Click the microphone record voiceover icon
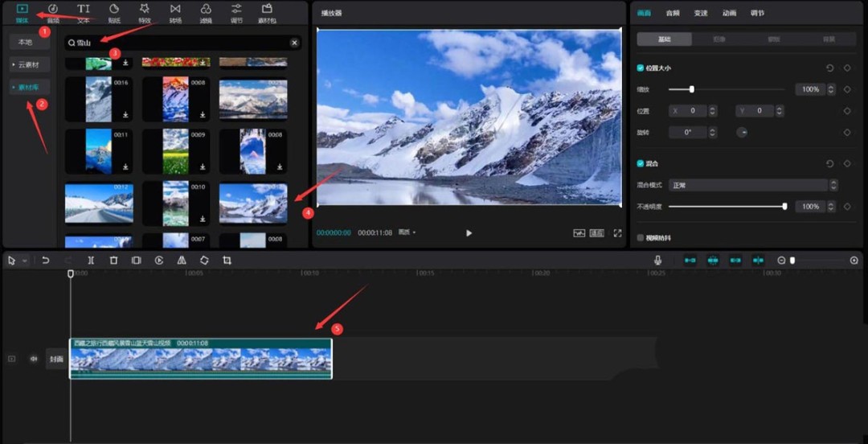Image resolution: width=868 pixels, height=444 pixels. point(657,261)
